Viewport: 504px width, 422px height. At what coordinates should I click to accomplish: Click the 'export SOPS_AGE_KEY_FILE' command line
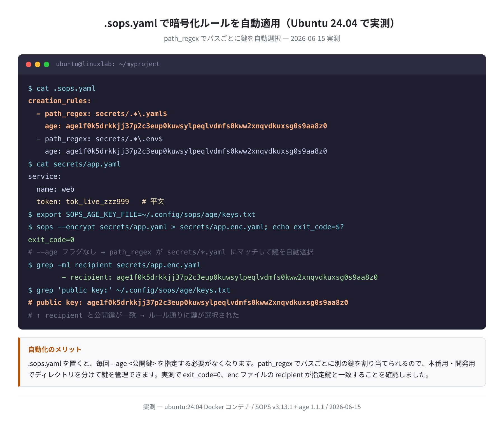coord(142,215)
